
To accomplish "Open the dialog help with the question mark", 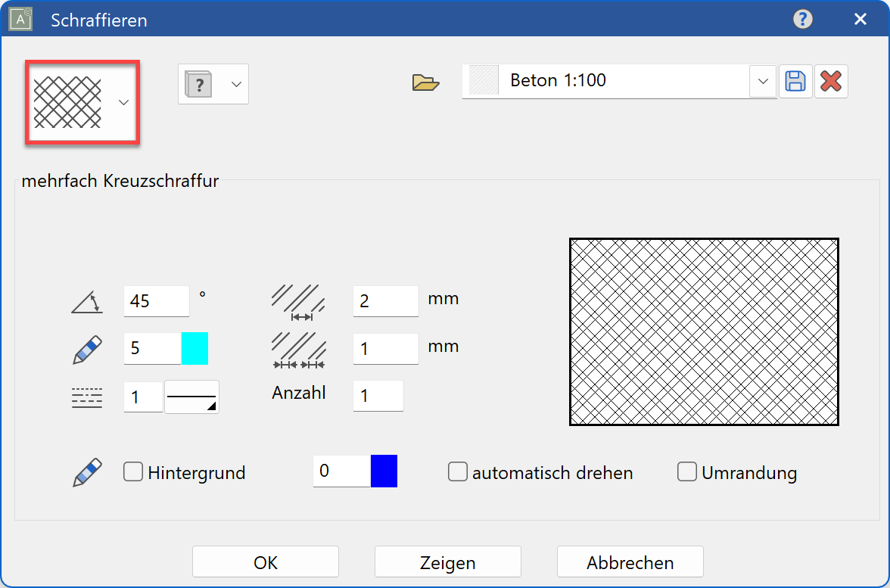I will click(x=803, y=19).
